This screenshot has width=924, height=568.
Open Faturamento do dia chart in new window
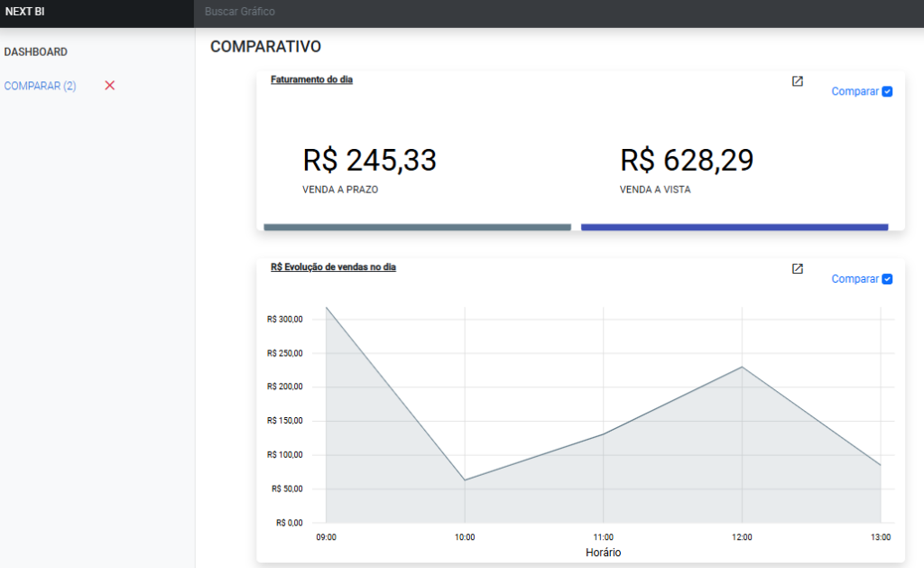click(798, 81)
